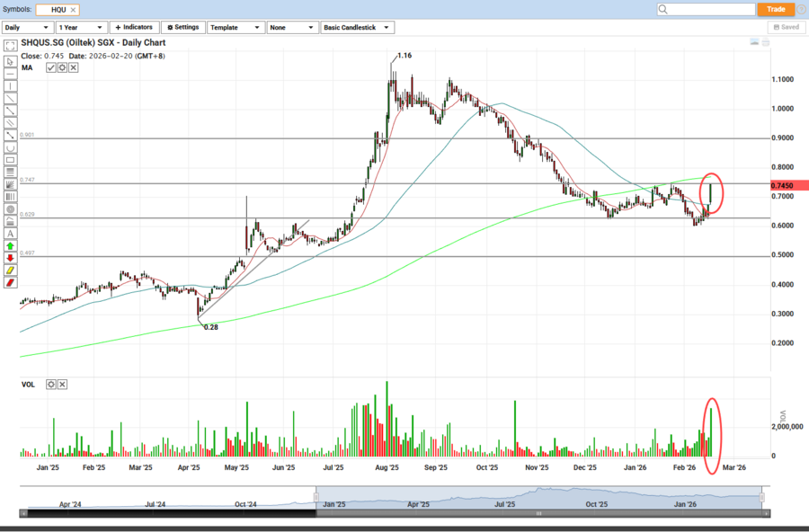Viewport: 809px width, 532px height.
Task: Open the Daily interval dropdown
Action: pyautogui.click(x=28, y=27)
